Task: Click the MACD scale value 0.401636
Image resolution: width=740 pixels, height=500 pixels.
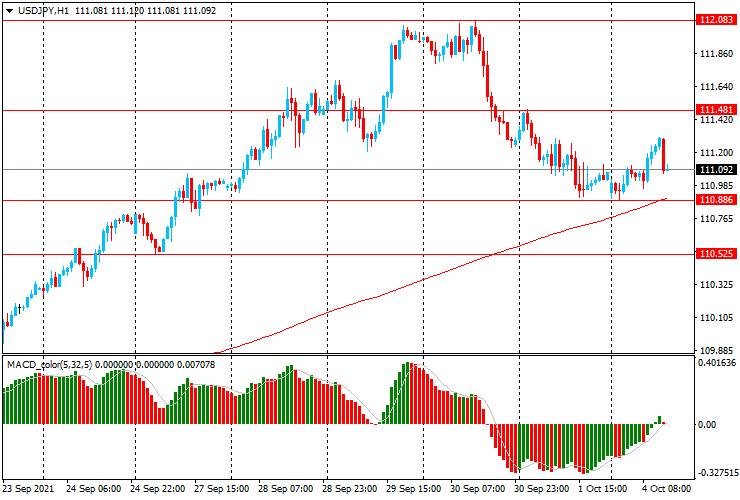Action: (717, 363)
